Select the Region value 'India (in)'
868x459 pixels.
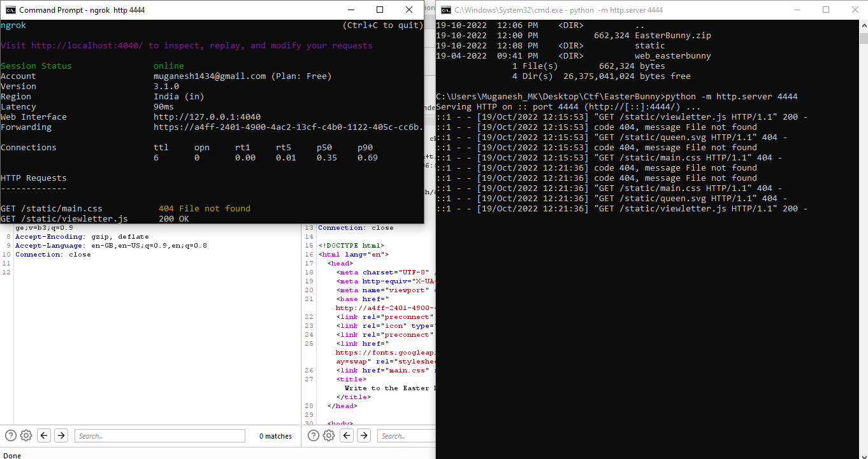179,97
